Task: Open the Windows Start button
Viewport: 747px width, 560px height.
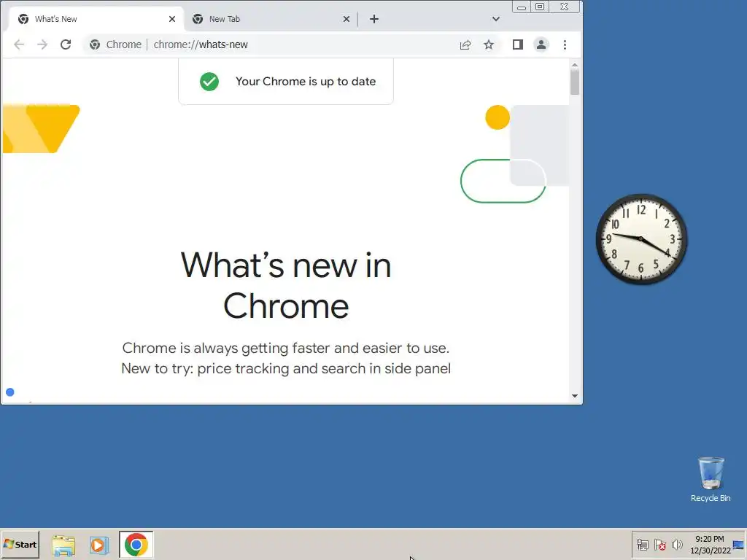Action: [x=20, y=544]
